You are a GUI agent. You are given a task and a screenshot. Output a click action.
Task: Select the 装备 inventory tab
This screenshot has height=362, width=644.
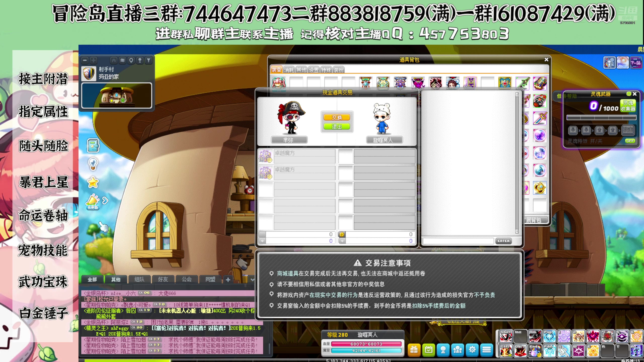point(276,70)
